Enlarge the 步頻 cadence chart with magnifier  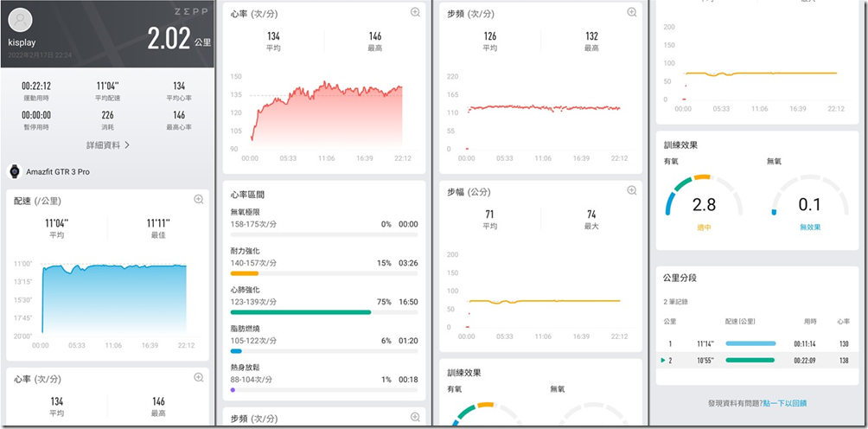tap(632, 13)
